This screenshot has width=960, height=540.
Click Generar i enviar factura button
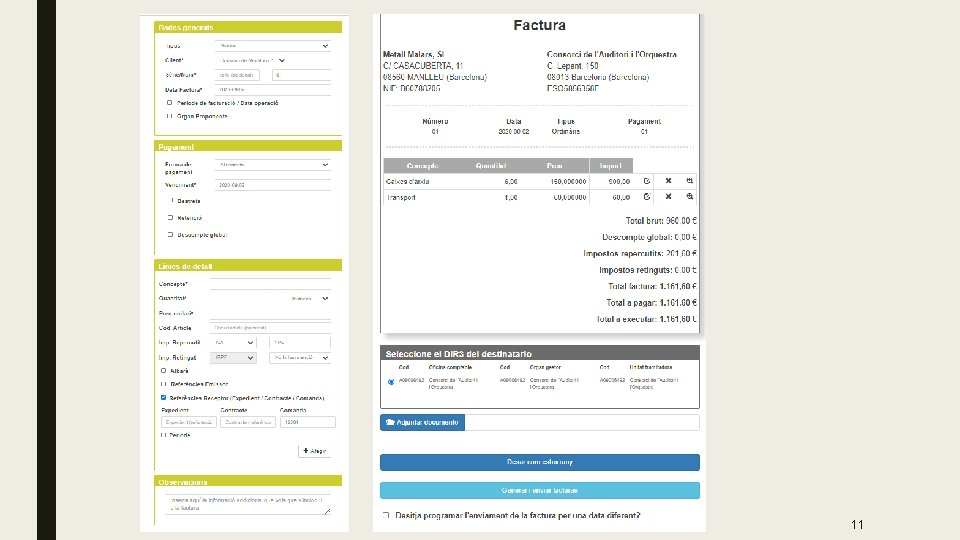(x=539, y=490)
